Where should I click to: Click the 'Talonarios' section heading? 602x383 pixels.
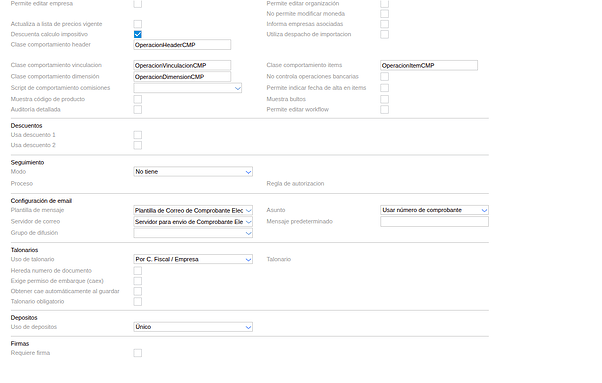click(24, 250)
